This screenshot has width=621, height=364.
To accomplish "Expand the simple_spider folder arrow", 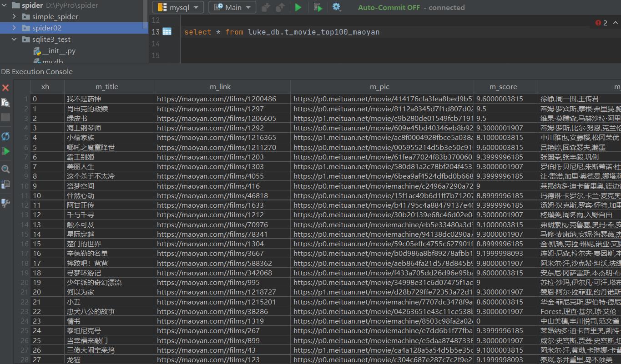I will point(15,16).
